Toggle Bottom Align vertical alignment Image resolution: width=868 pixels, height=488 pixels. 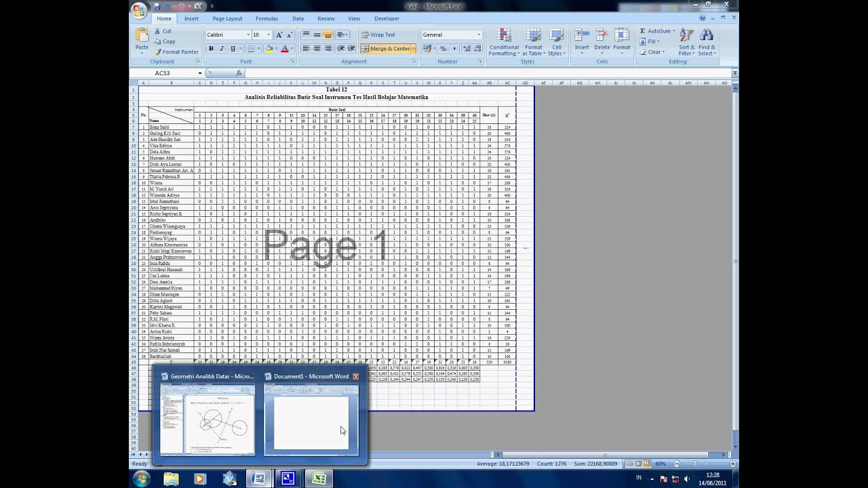click(x=328, y=35)
